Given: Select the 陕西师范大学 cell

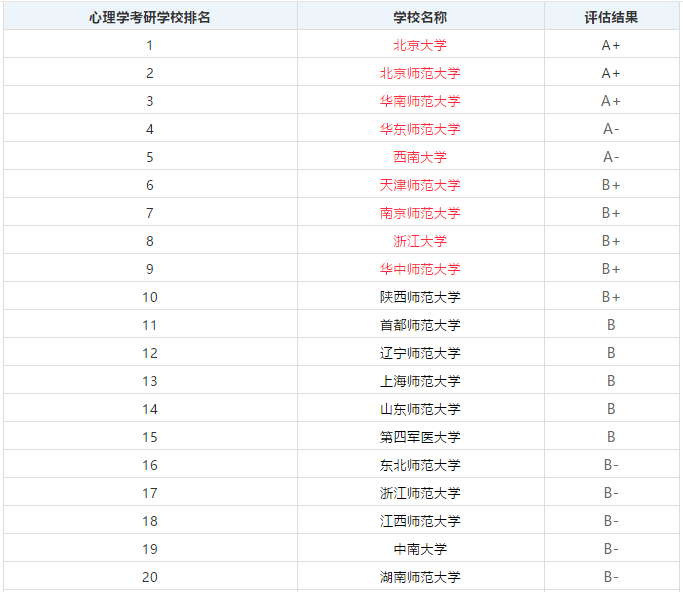Looking at the screenshot, I should pos(421,297).
